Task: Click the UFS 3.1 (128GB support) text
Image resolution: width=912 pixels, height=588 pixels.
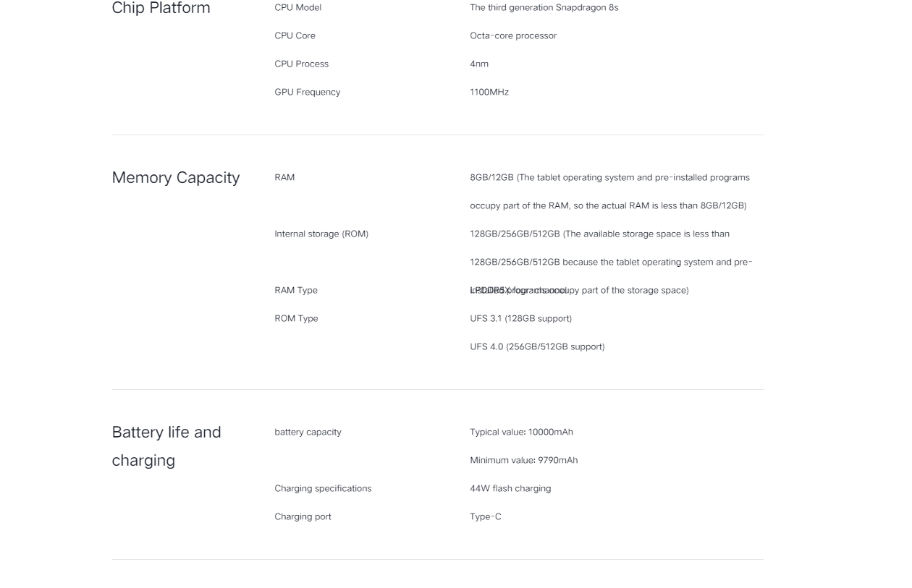Action: 520,318
